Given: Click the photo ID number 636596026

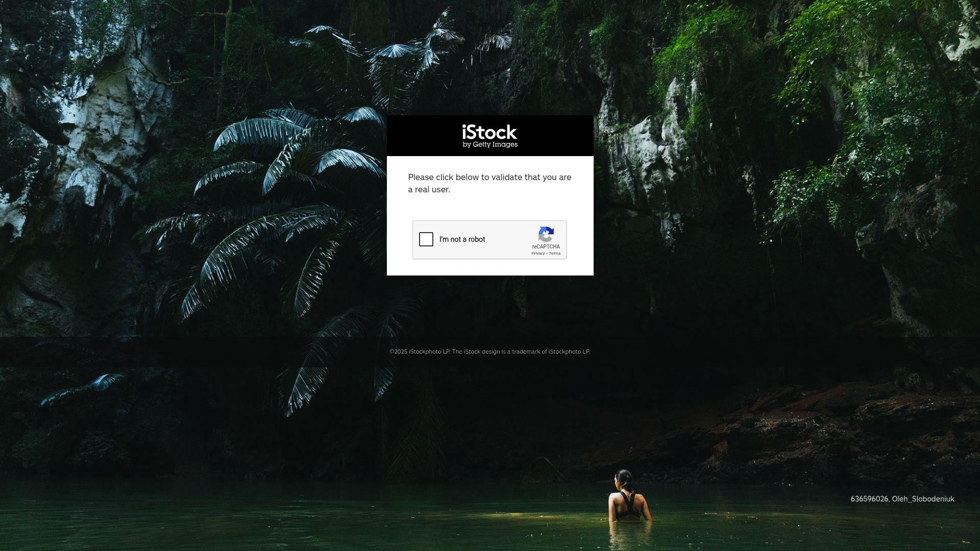Looking at the screenshot, I should coord(869,499).
